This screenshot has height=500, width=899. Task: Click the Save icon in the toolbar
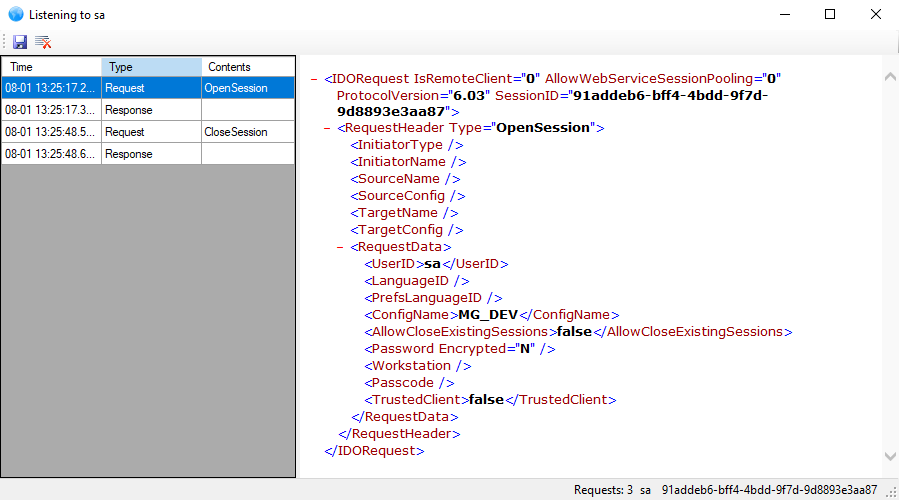tap(20, 42)
